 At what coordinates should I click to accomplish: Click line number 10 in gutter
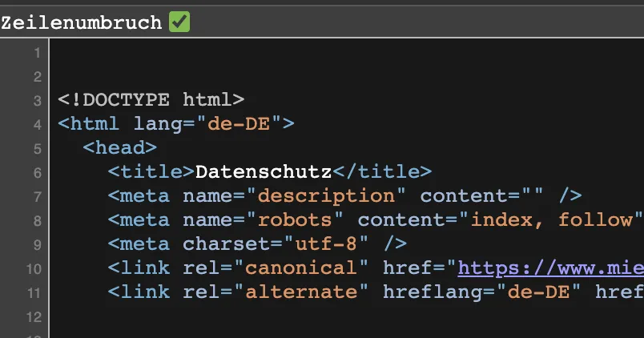(x=34, y=269)
